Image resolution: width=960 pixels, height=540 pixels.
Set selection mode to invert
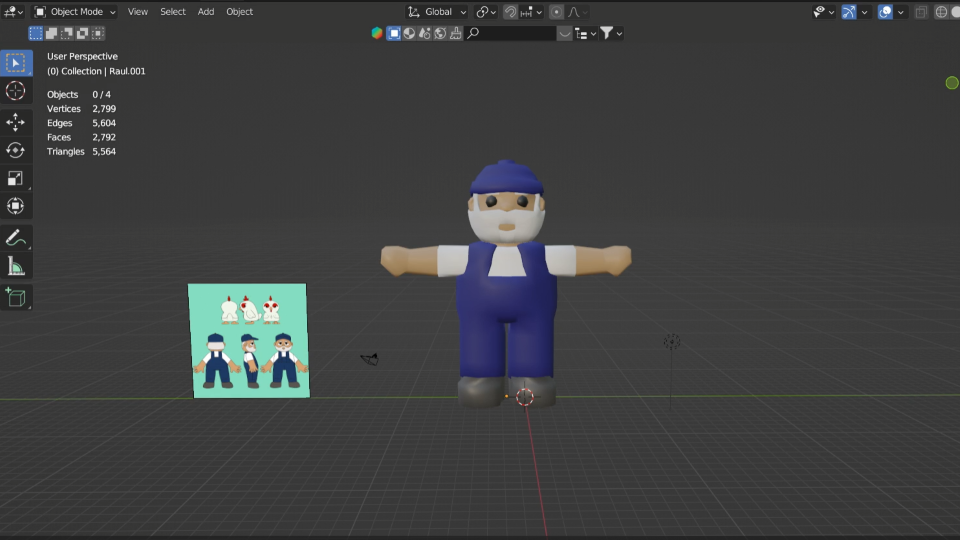[x=82, y=33]
